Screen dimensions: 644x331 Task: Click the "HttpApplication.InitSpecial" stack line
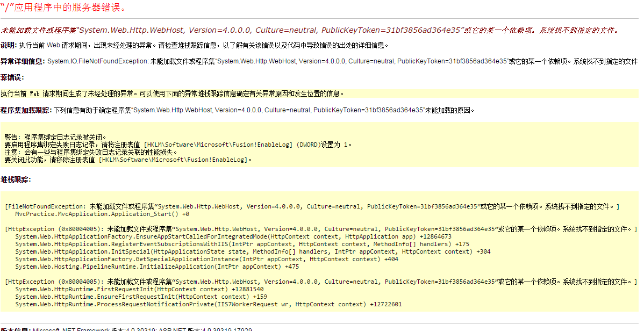coord(253,251)
